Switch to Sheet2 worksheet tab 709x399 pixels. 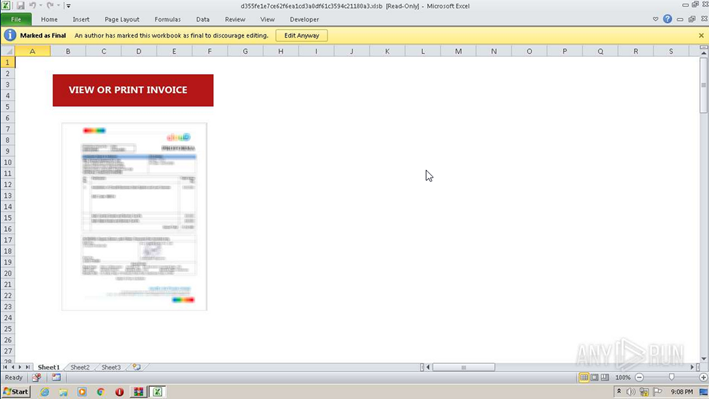[80, 367]
